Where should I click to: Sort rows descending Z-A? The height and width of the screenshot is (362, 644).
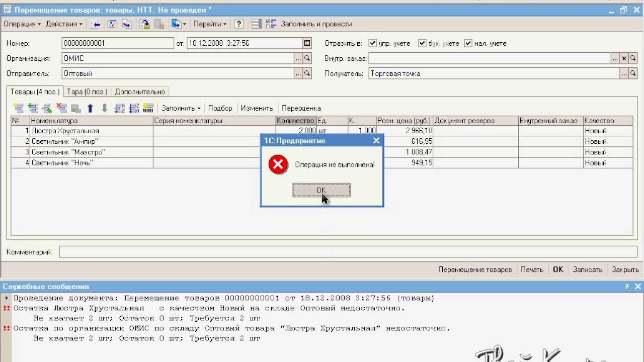click(134, 108)
